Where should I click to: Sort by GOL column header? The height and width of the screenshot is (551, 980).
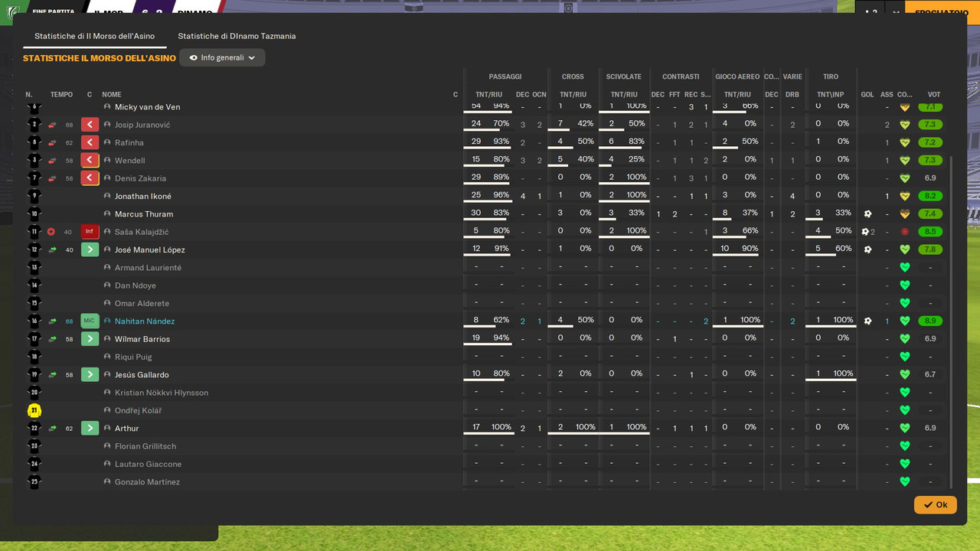[x=867, y=95]
